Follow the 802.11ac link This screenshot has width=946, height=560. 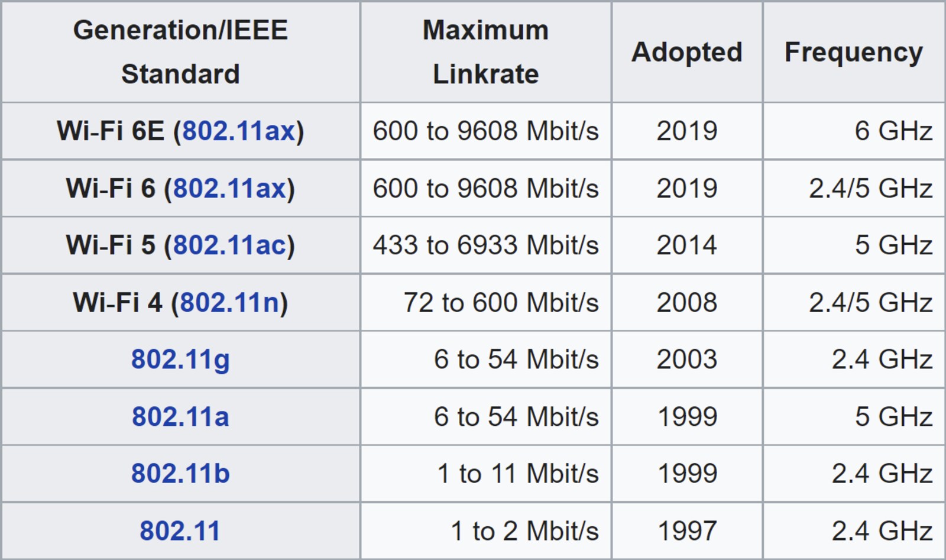pos(229,245)
